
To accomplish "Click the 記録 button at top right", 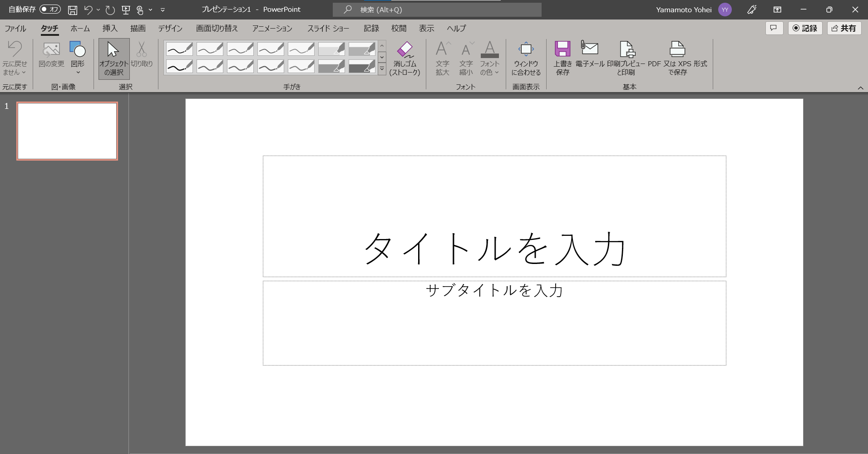I will click(x=805, y=28).
